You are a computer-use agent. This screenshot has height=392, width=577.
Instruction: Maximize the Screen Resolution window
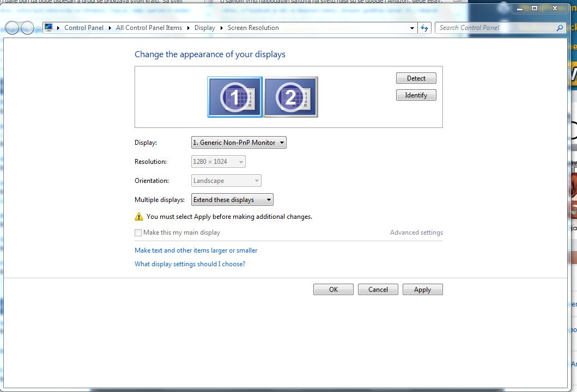point(535,8)
